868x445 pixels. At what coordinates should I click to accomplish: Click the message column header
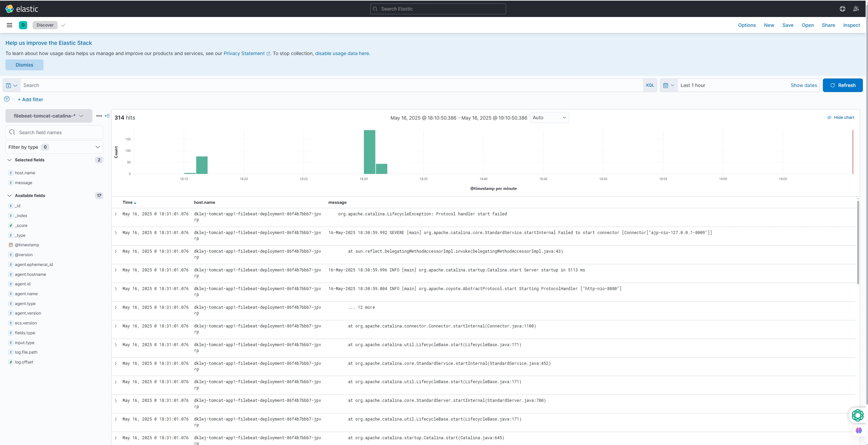[337, 202]
